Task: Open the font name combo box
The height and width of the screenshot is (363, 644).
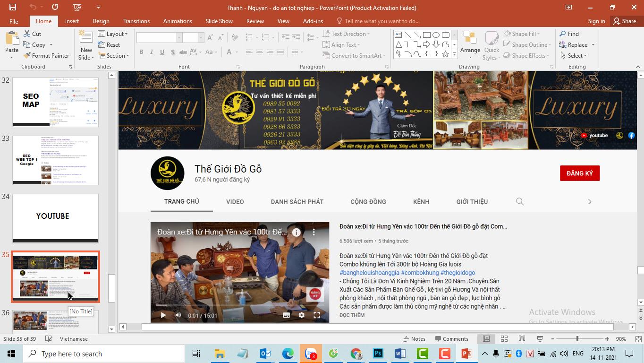Action: tap(159, 37)
